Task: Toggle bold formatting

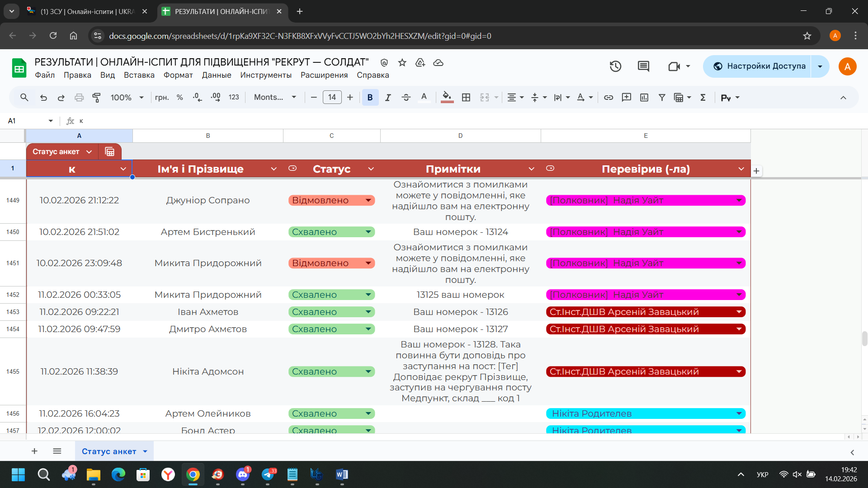Action: pos(370,97)
